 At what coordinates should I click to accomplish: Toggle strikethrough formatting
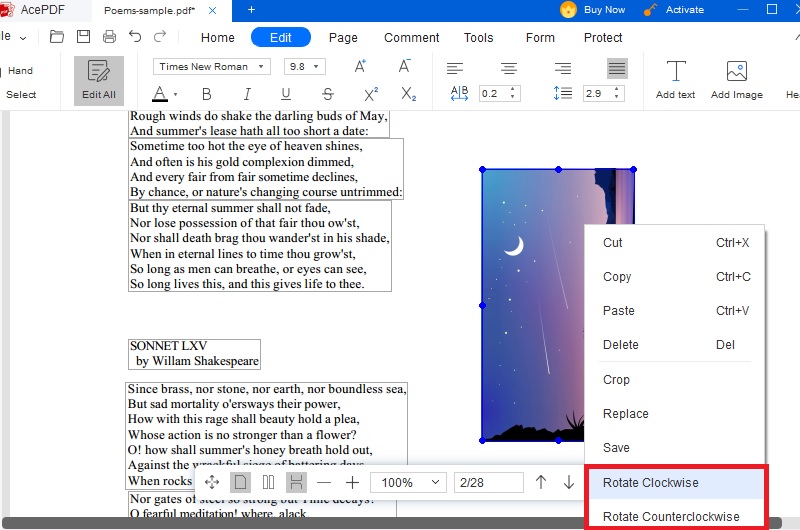pyautogui.click(x=328, y=94)
